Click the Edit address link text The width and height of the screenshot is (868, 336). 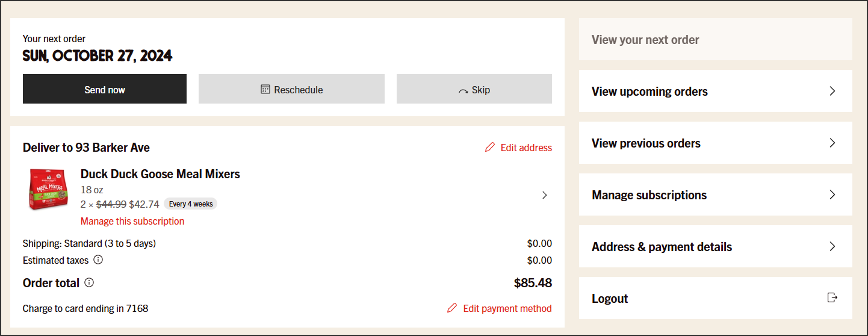click(x=526, y=148)
